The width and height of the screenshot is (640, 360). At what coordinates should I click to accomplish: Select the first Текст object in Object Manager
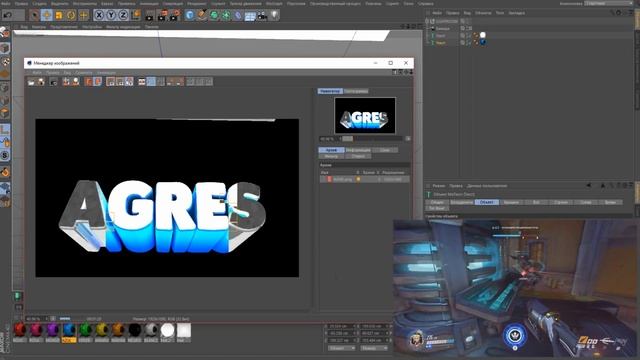[440, 36]
